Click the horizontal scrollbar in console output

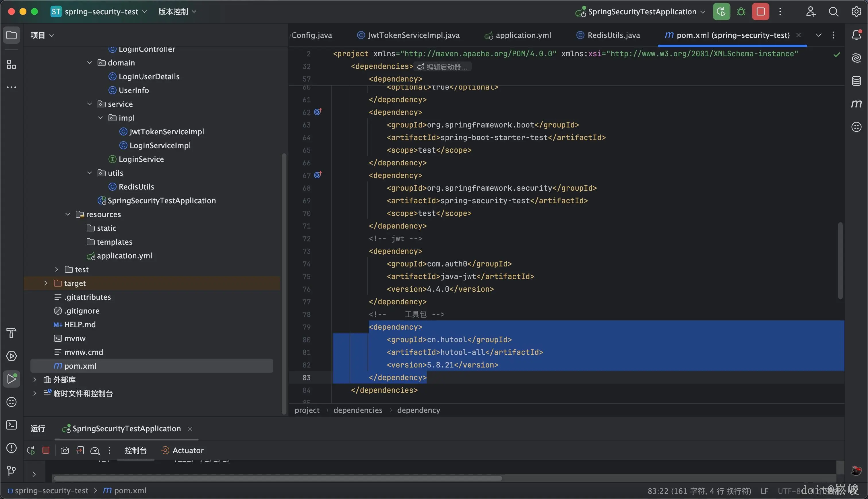click(278, 478)
